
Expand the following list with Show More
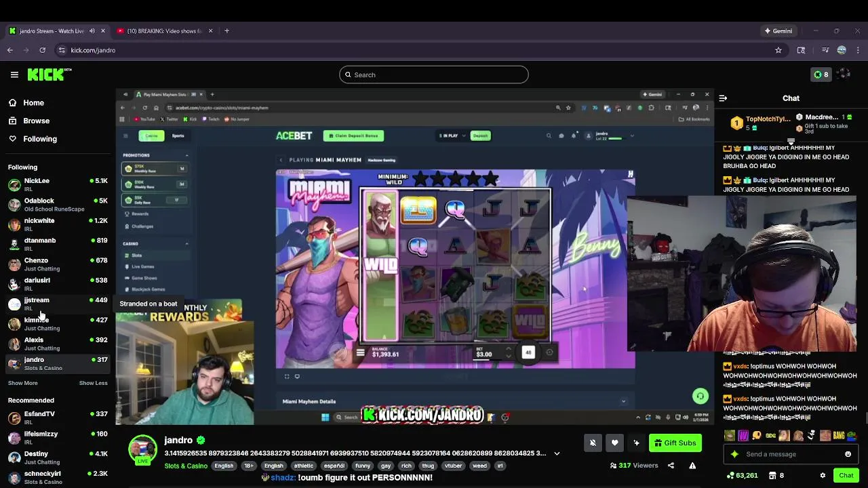tap(22, 383)
